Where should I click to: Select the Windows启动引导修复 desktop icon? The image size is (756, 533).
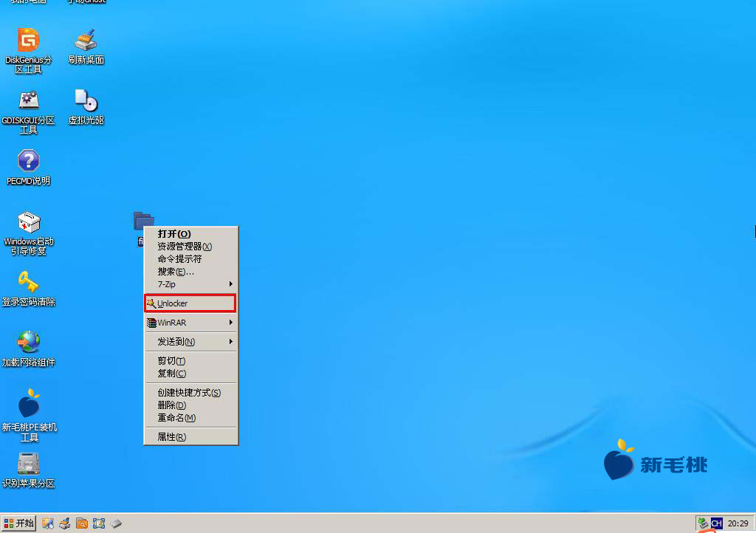(x=29, y=233)
